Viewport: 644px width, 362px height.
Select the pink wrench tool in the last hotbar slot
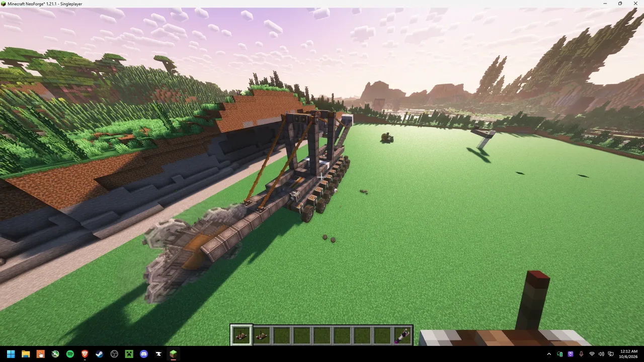tap(402, 335)
